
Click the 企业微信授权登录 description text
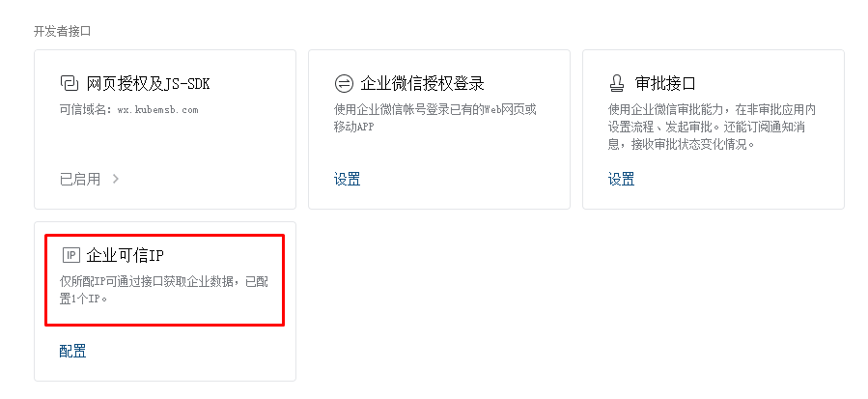coord(435,118)
